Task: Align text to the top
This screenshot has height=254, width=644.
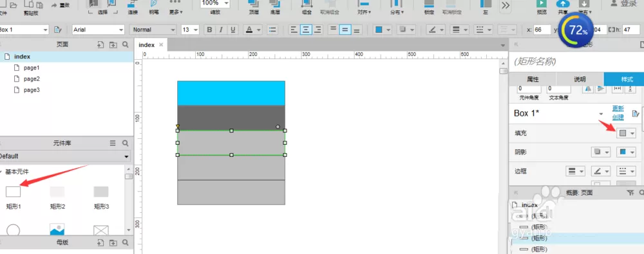Action: click(333, 30)
